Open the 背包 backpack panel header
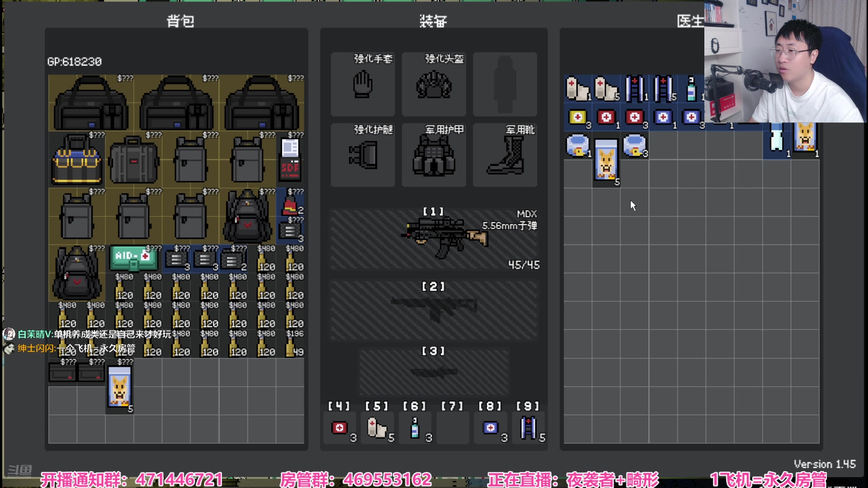Image resolution: width=868 pixels, height=488 pixels. pos(180,21)
